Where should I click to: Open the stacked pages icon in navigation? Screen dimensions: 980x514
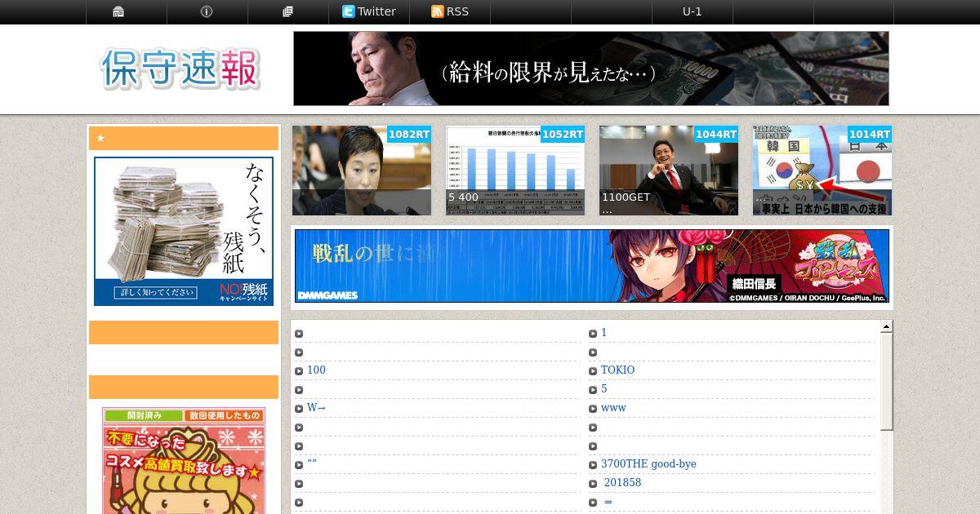click(287, 11)
